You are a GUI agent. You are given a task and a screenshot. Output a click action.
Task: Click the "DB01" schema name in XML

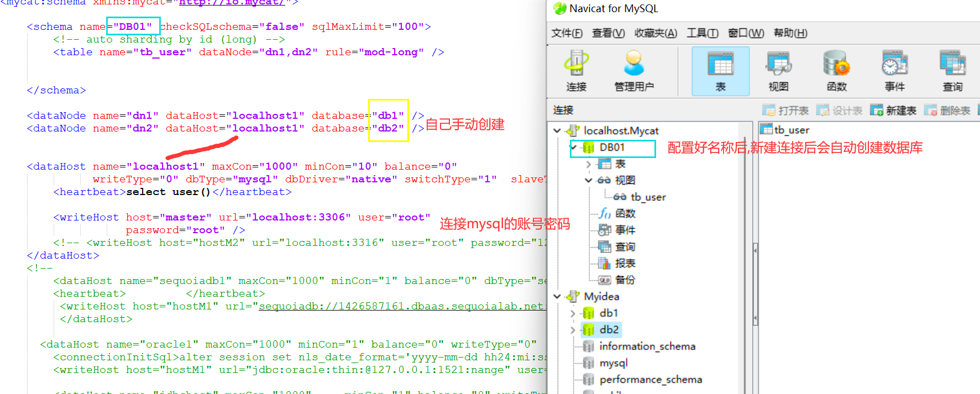click(133, 27)
